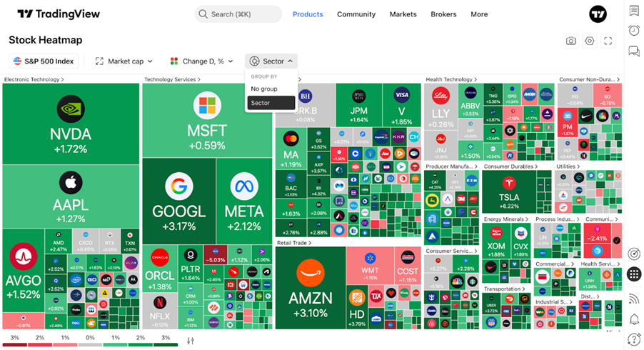Expand the Energy Minerals sector
644x350 pixels.
point(506,219)
